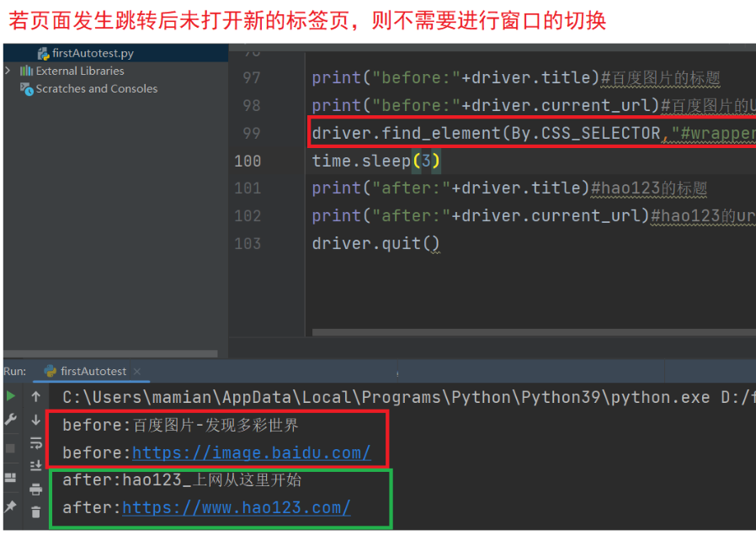Click the Up the stack trace arrow
The height and width of the screenshot is (540, 756).
pos(35,396)
